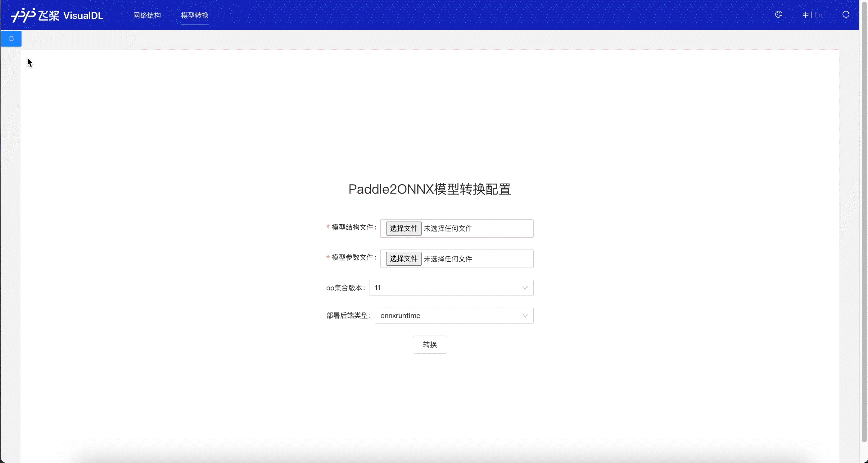Click the Paddle2ONNX模型转换配置 heading

[430, 189]
